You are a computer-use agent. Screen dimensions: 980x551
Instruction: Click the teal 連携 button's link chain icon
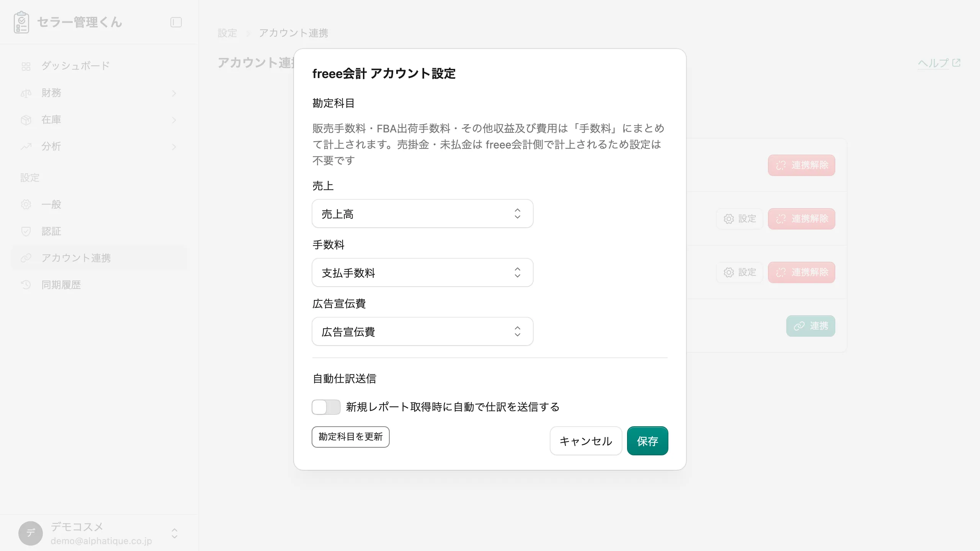[799, 326]
